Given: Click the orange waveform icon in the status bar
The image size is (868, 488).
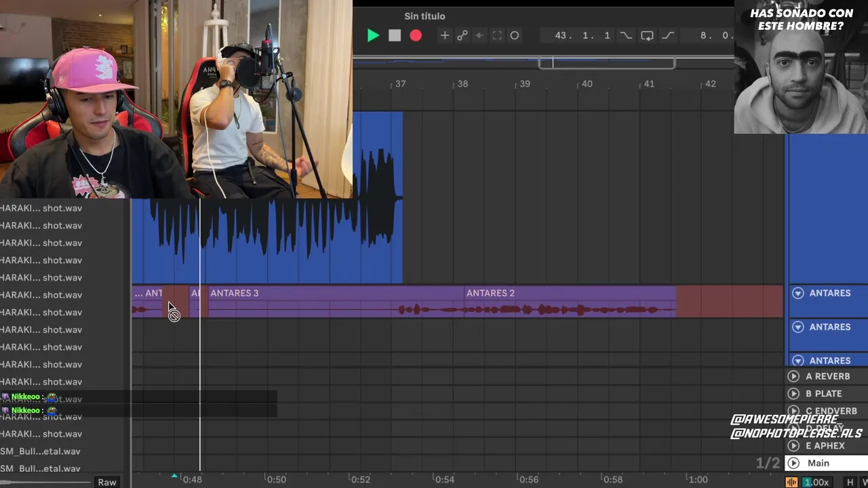Looking at the screenshot, I should [x=791, y=482].
